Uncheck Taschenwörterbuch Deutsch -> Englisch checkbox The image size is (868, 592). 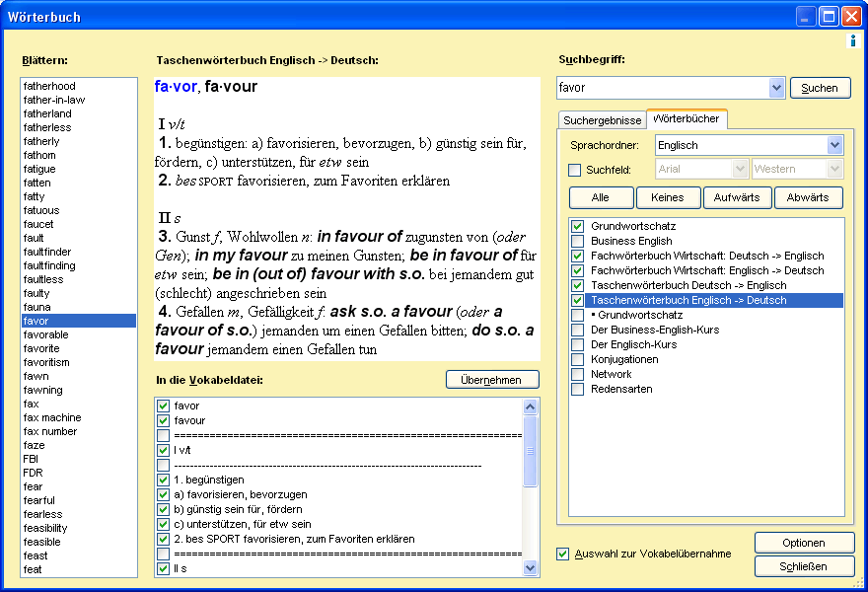(x=577, y=286)
